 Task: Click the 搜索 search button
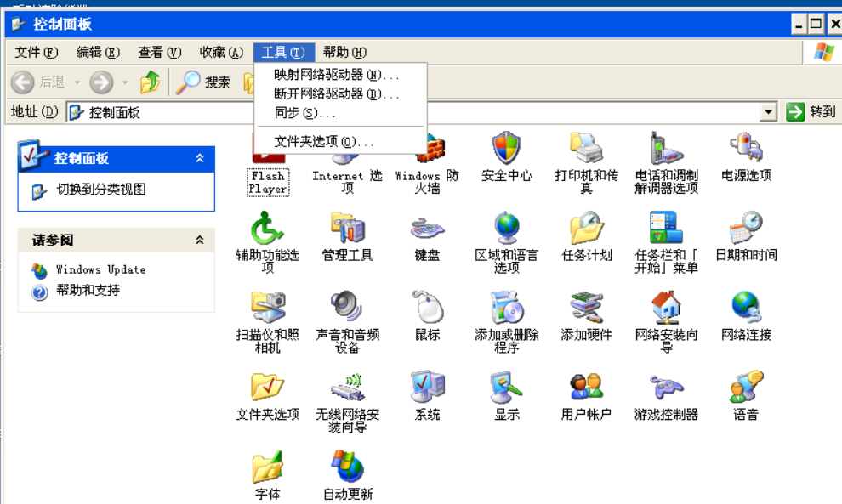(203, 82)
